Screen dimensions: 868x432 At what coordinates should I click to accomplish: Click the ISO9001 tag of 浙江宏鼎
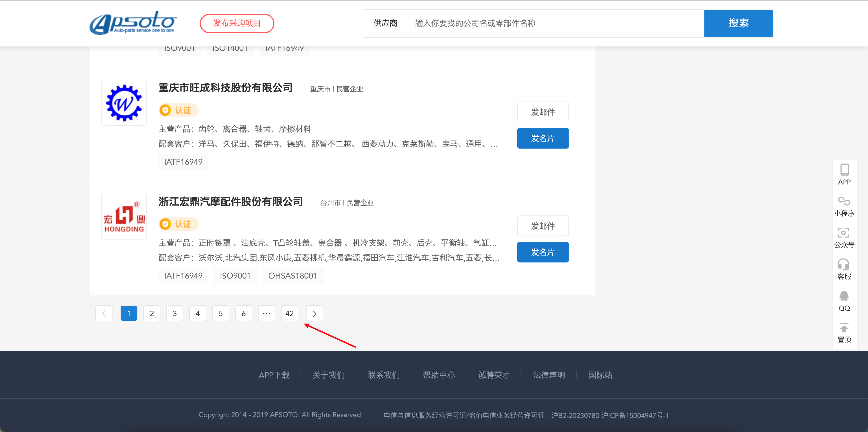coord(235,276)
